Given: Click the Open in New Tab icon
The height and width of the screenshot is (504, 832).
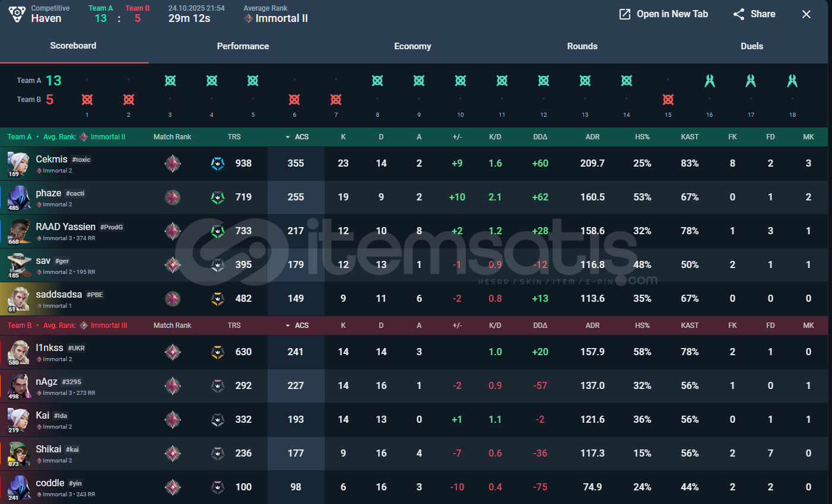Looking at the screenshot, I should [x=625, y=14].
